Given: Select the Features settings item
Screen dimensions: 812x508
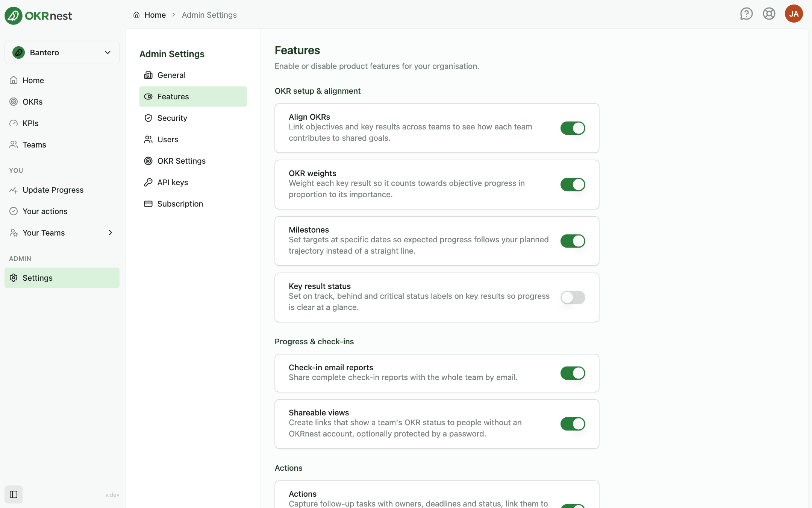Looking at the screenshot, I should [x=193, y=97].
